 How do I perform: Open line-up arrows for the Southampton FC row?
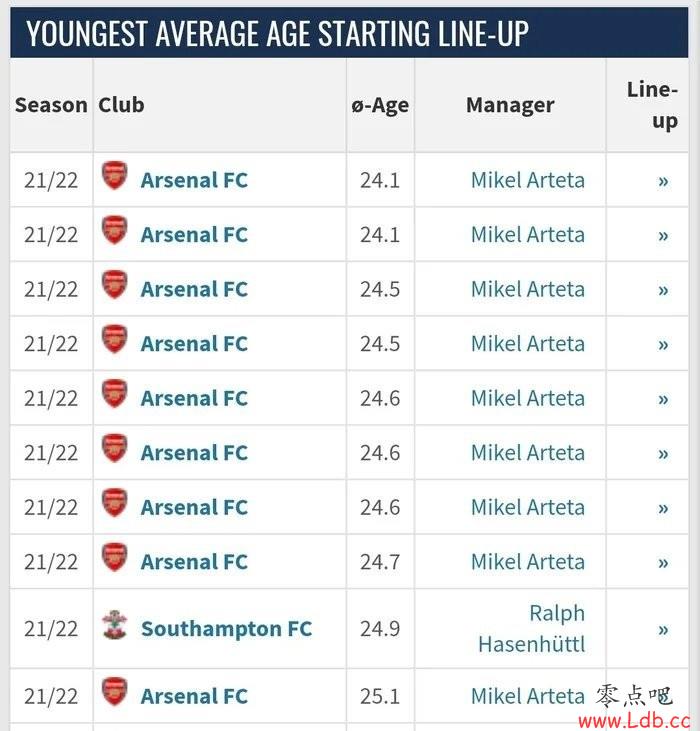pyautogui.click(x=663, y=630)
